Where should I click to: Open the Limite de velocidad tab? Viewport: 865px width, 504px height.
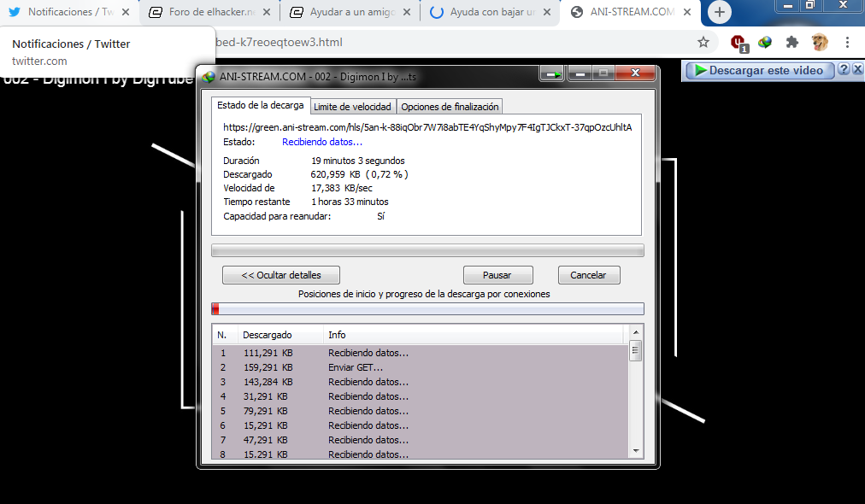[x=352, y=107]
